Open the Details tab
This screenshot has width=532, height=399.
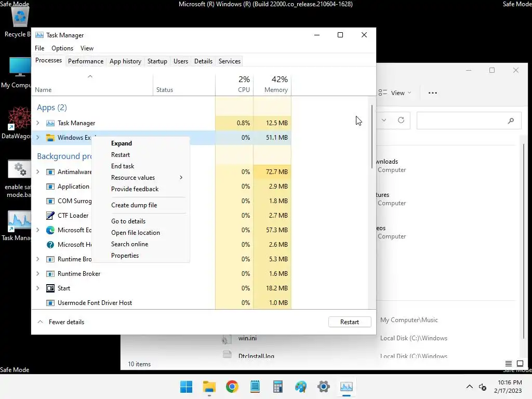203,61
